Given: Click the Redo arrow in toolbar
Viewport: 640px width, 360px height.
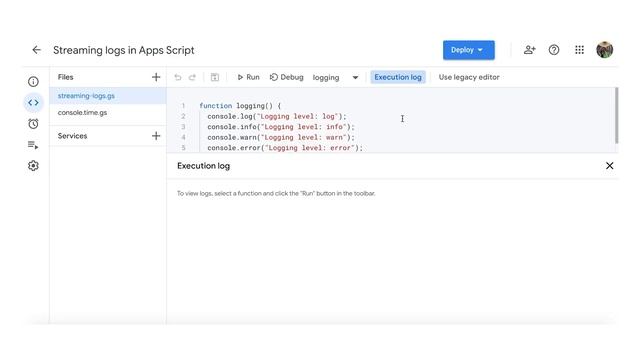Looking at the screenshot, I should (x=192, y=77).
